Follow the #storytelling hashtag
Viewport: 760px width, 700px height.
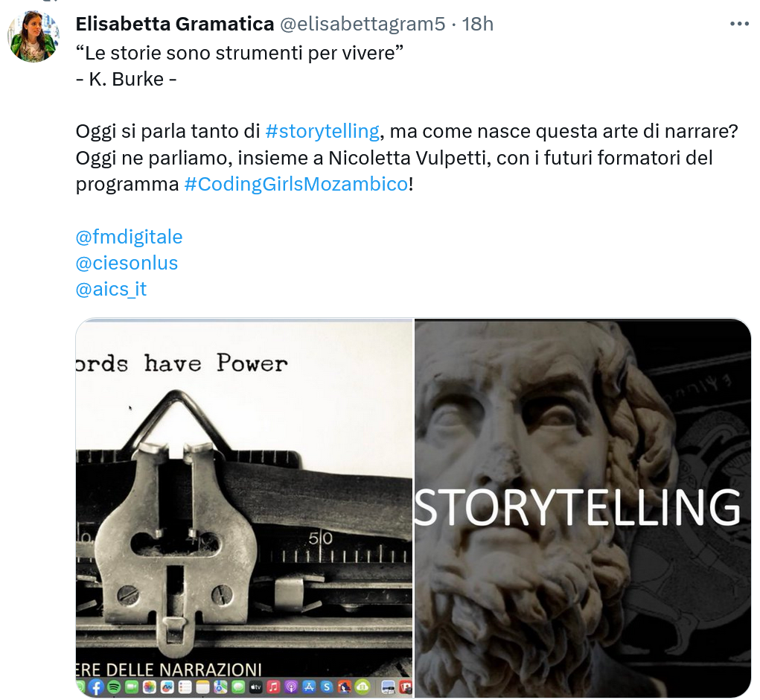[x=322, y=131]
